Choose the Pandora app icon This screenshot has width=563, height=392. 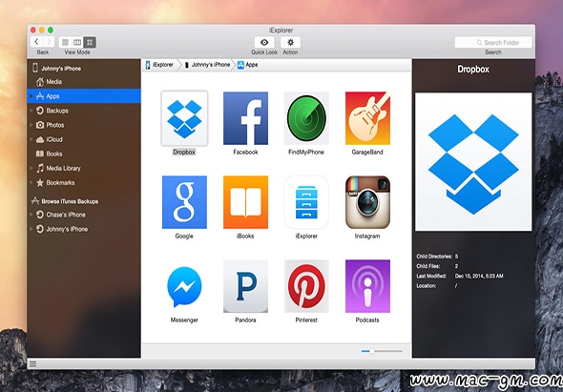(x=245, y=286)
